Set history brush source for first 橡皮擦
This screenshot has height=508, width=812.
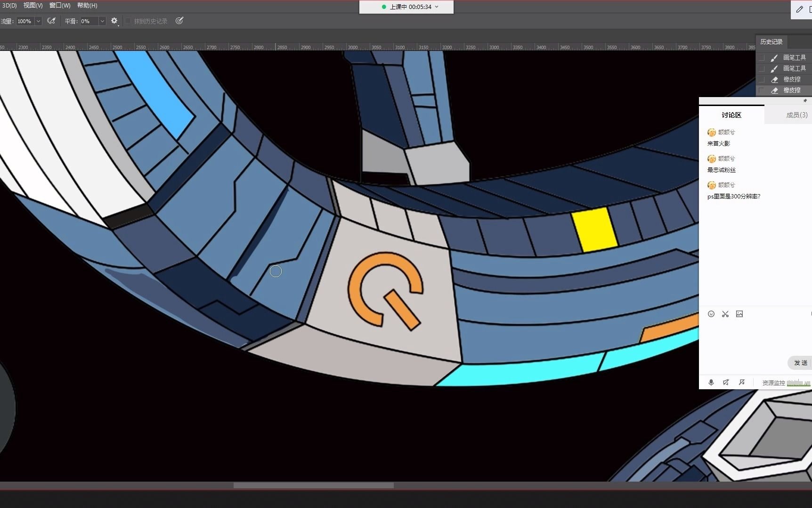point(762,79)
